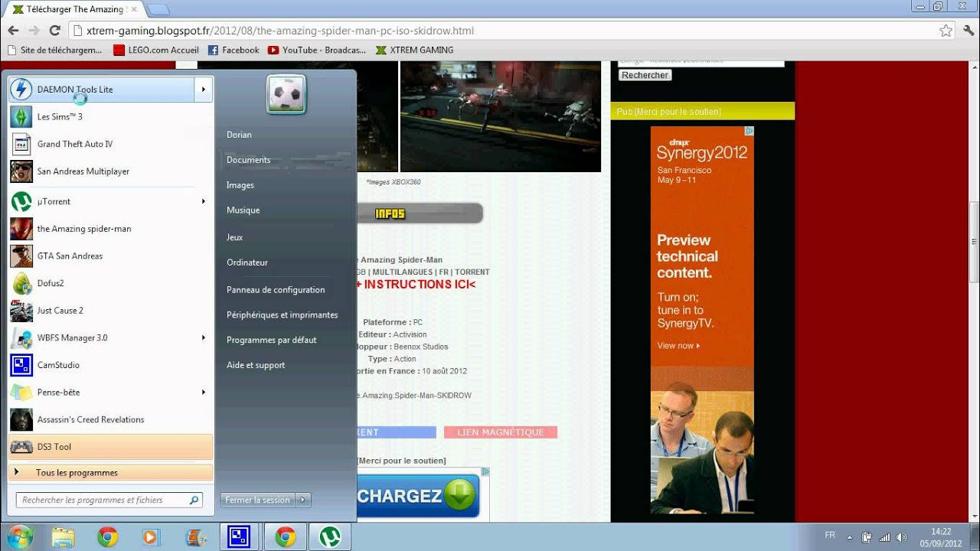Go back with Chrome's back arrow

tap(13, 31)
